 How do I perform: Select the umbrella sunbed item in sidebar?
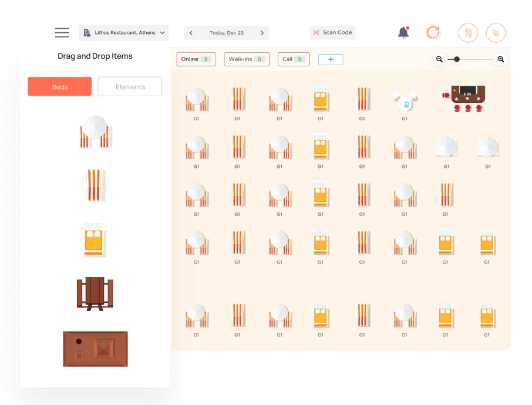point(95,131)
